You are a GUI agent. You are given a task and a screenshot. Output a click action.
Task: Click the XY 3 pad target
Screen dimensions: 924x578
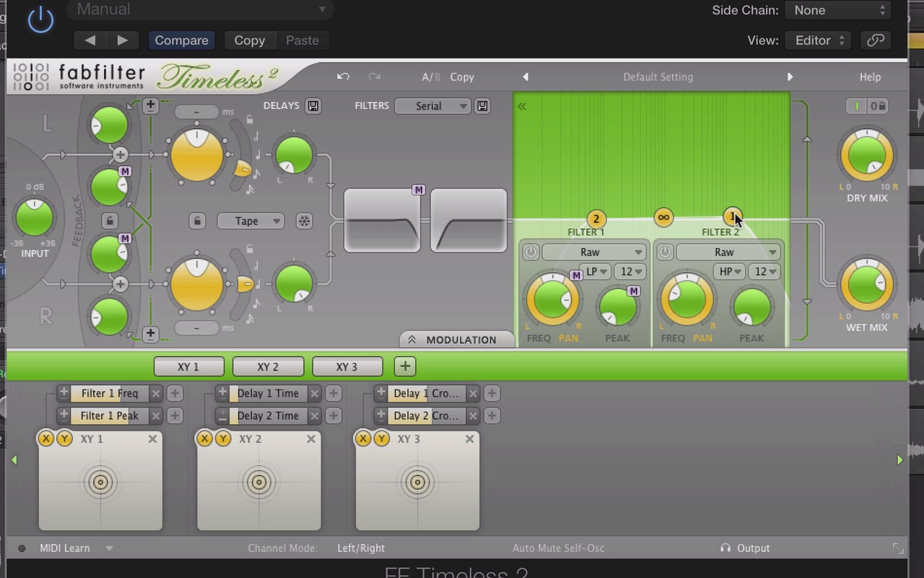417,482
